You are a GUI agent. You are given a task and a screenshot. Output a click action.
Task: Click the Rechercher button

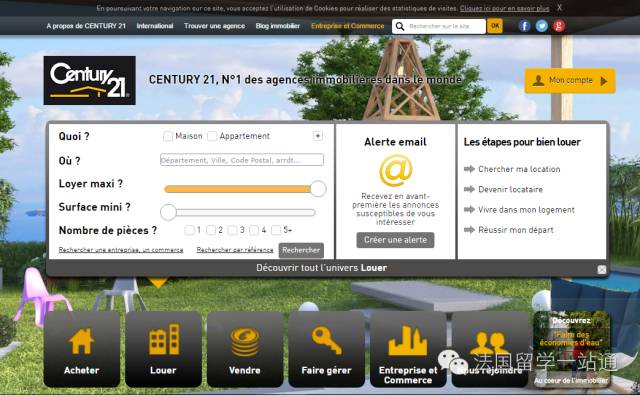click(301, 250)
